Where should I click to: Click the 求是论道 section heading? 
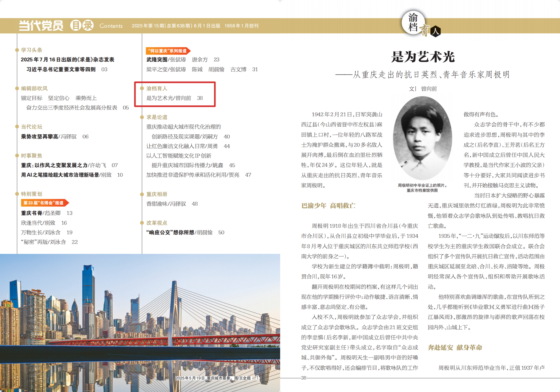(x=157, y=117)
